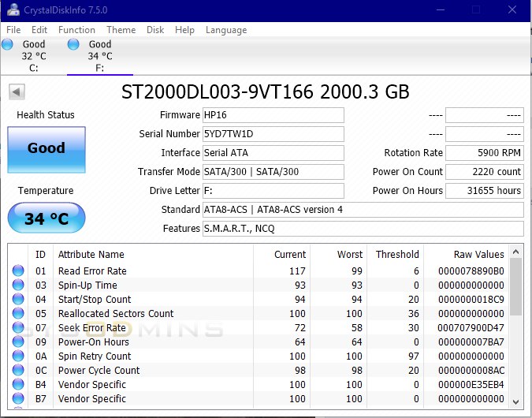Open the Disk menu
This screenshot has width=532, height=418.
click(x=155, y=30)
